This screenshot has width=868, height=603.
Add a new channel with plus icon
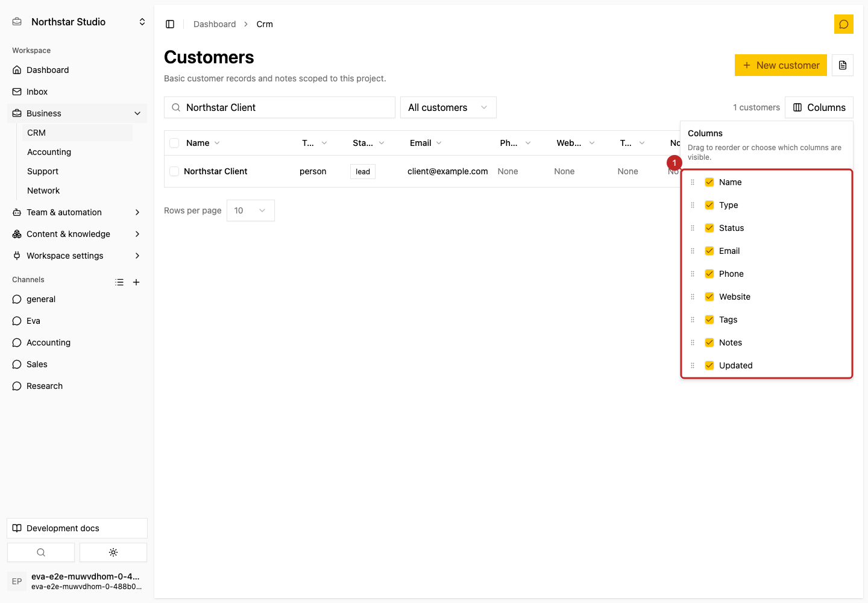(136, 282)
